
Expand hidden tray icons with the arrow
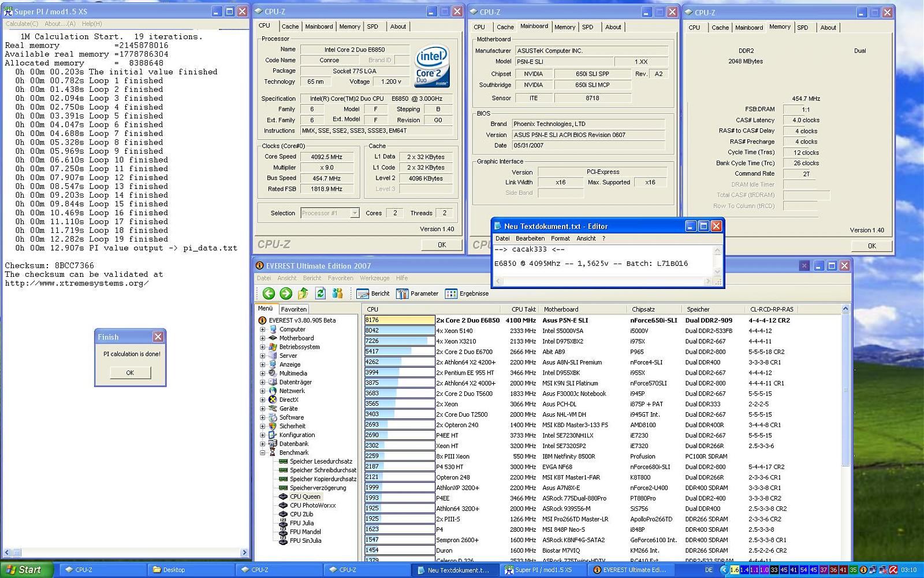[x=724, y=570]
